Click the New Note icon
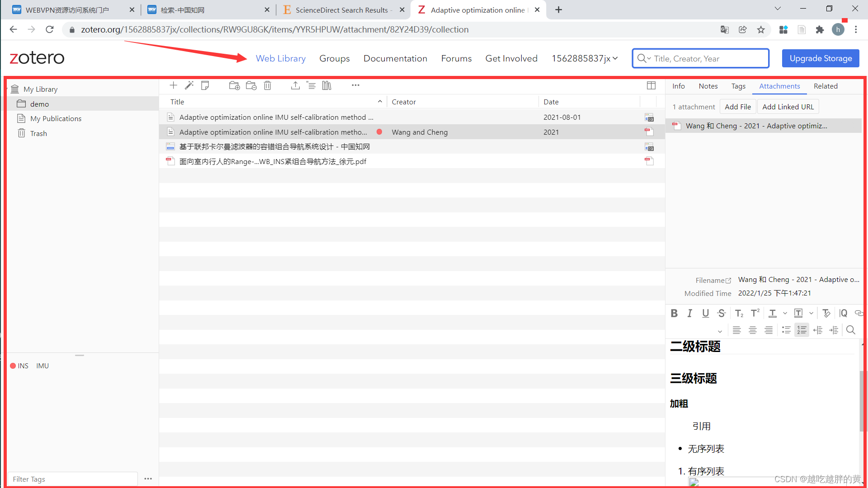Screen dimensions: 868x488 [205, 85]
